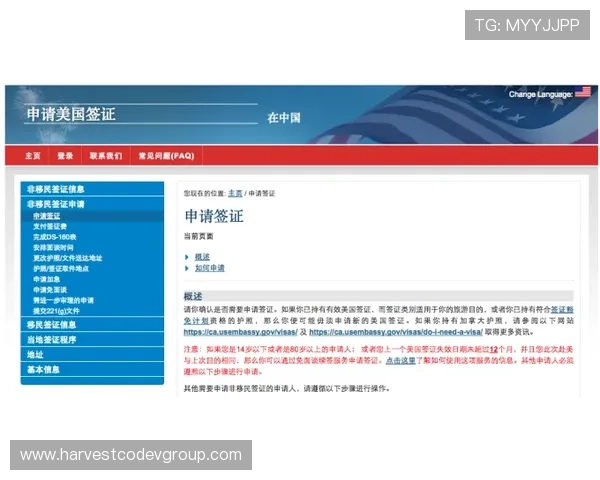Screen dimensions: 600x480
Task: Click the 申请签证 page heading
Action: point(214,216)
